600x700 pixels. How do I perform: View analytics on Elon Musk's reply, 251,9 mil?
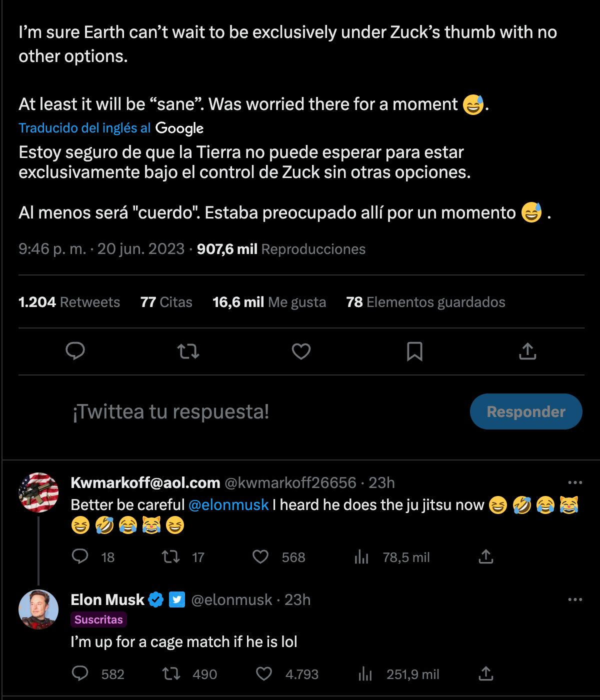(365, 674)
